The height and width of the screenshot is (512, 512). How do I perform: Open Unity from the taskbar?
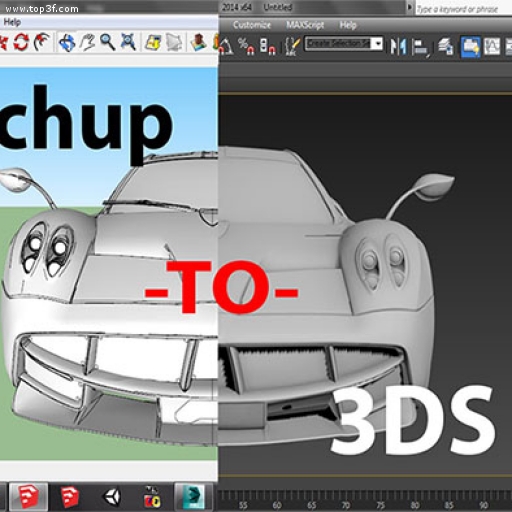113,497
